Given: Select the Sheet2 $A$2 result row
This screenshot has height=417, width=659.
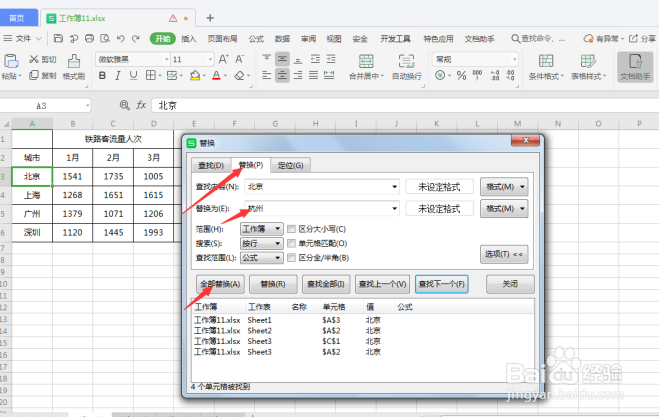Looking at the screenshot, I should 362,331.
